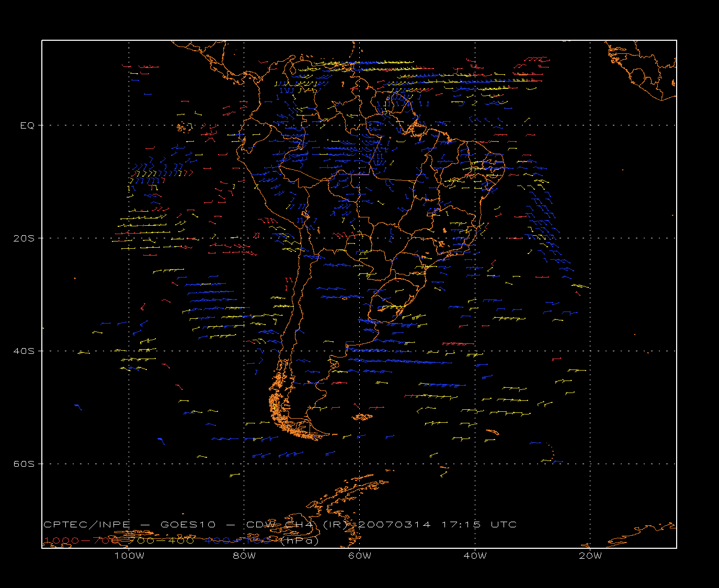719x588 pixels.
Task: Click the 100W longitude label
Action: tap(129, 556)
